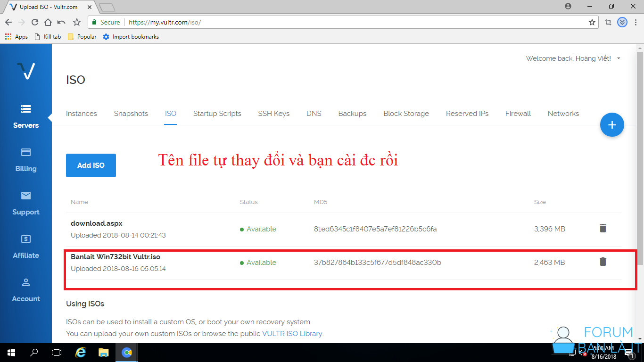644x362 pixels.
Task: Open the VULTR ISO Library link
Action: pos(292,334)
